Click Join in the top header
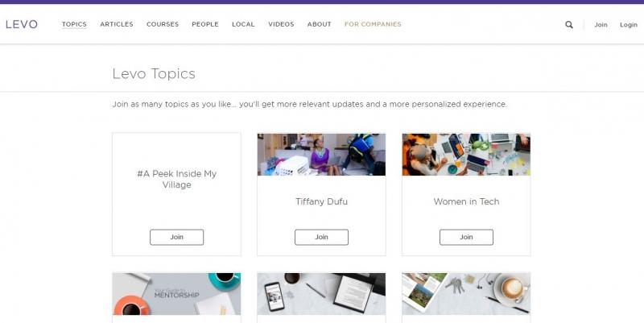The height and width of the screenshot is (323, 644). pyautogui.click(x=601, y=25)
